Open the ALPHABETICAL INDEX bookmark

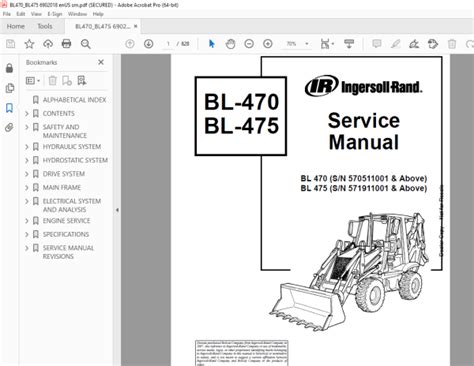[74, 100]
